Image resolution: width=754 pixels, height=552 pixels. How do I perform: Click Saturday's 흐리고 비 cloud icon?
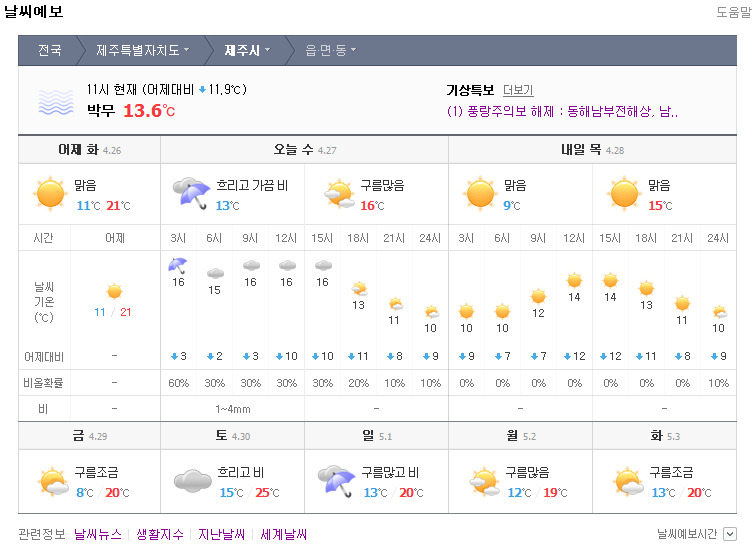click(192, 481)
